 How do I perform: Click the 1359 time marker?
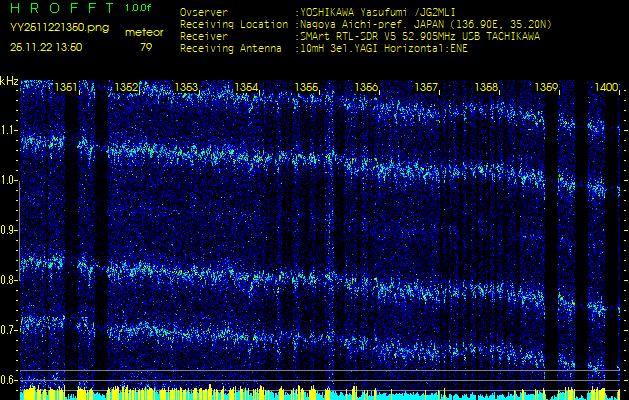(546, 88)
